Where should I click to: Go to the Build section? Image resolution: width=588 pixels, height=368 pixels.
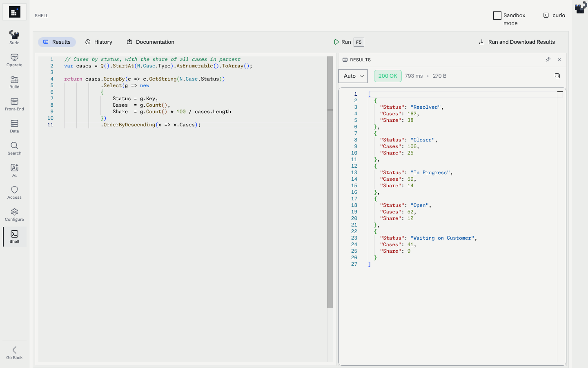tap(14, 82)
